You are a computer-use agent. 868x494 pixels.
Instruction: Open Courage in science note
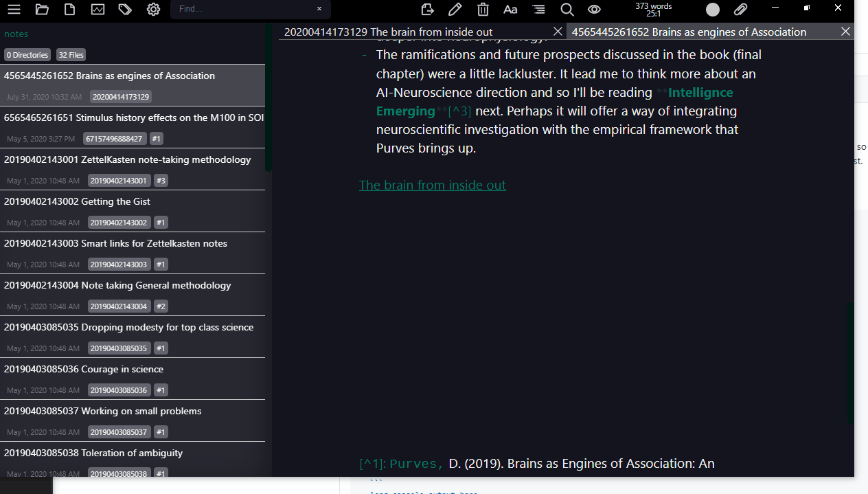pyautogui.click(x=133, y=379)
